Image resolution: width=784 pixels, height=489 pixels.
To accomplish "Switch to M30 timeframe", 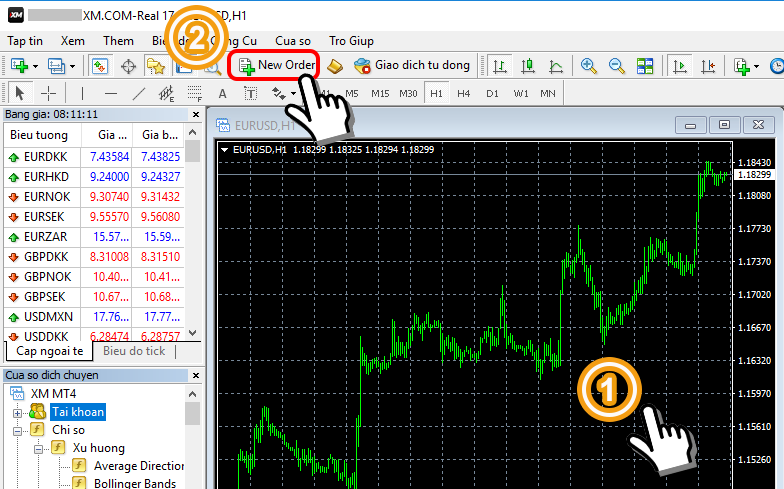I will click(x=408, y=94).
